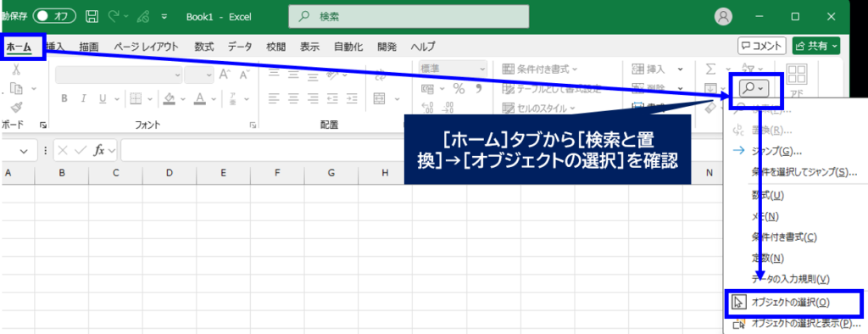Screen dimensions: 868x334
Task: Choose データの入力規則(V) menu item
Action: click(791, 280)
